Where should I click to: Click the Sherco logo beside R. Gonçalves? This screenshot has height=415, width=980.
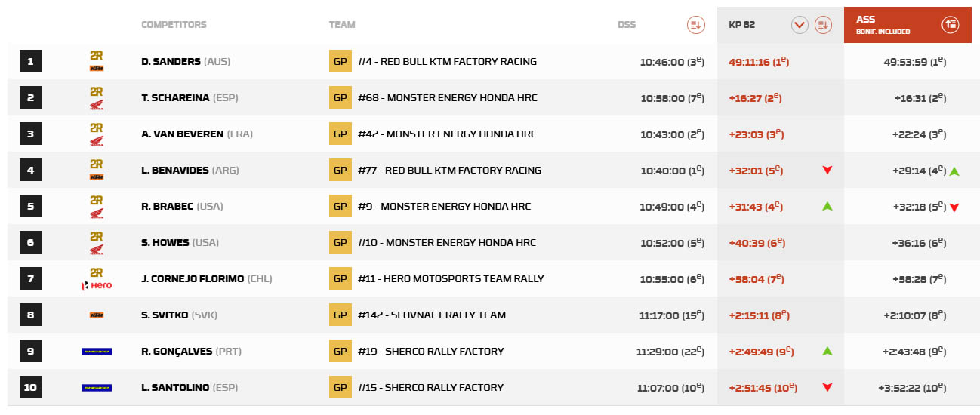96,352
